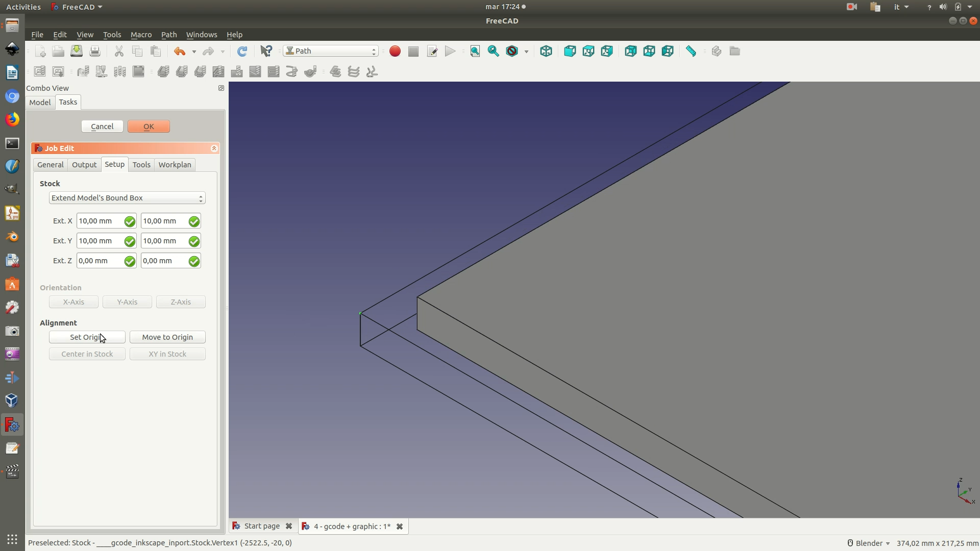Click fit all content zoom icon
Screen dimensions: 980x551
point(475,52)
